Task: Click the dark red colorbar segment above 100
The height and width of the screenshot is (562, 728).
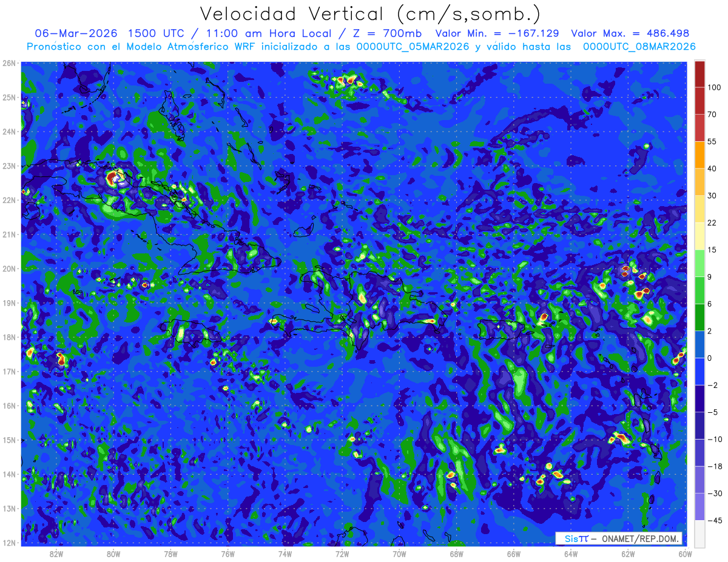Action: point(699,74)
